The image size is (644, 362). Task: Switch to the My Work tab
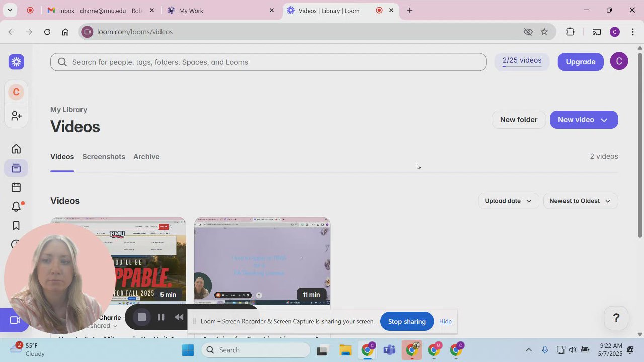pyautogui.click(x=216, y=10)
